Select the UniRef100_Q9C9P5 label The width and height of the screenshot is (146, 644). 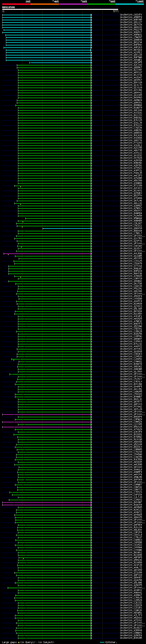tap(131, 63)
